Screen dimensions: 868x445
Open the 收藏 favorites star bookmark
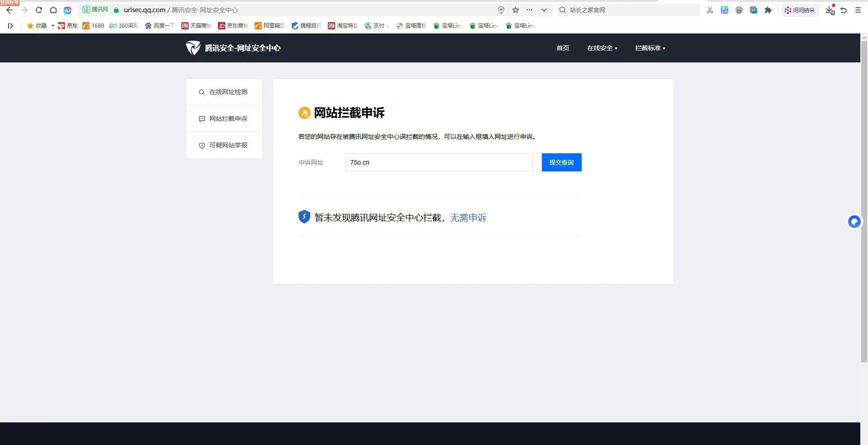coord(37,26)
